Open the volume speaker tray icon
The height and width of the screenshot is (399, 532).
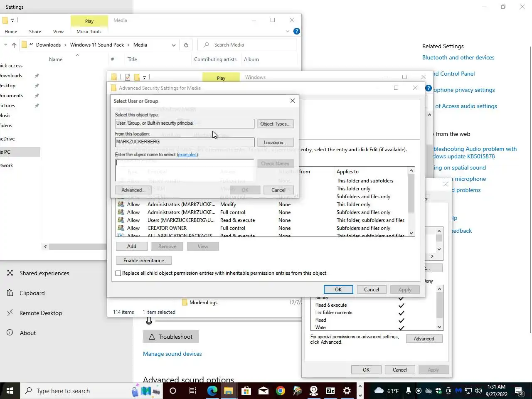[478, 391]
